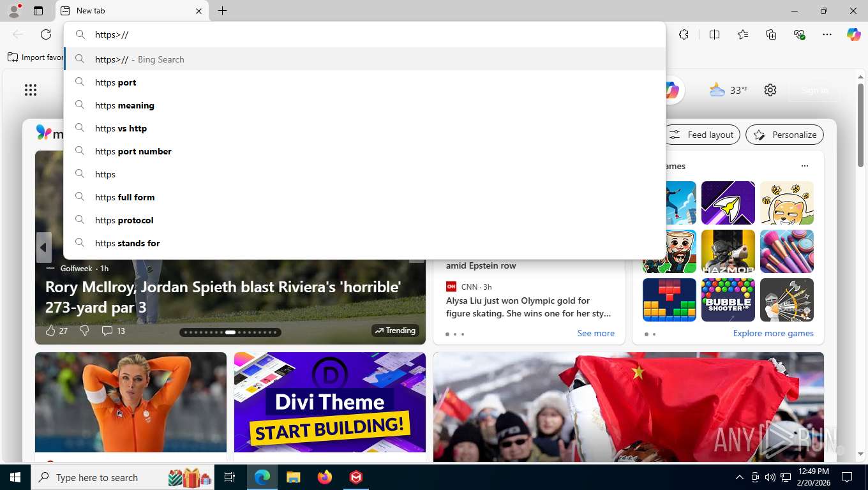Image resolution: width=868 pixels, height=490 pixels.
Task: Open games card more options ellipsis
Action: coord(804,166)
